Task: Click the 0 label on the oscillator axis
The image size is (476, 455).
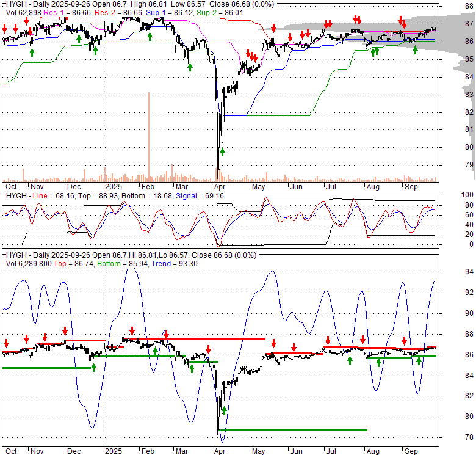Action: click(x=471, y=244)
